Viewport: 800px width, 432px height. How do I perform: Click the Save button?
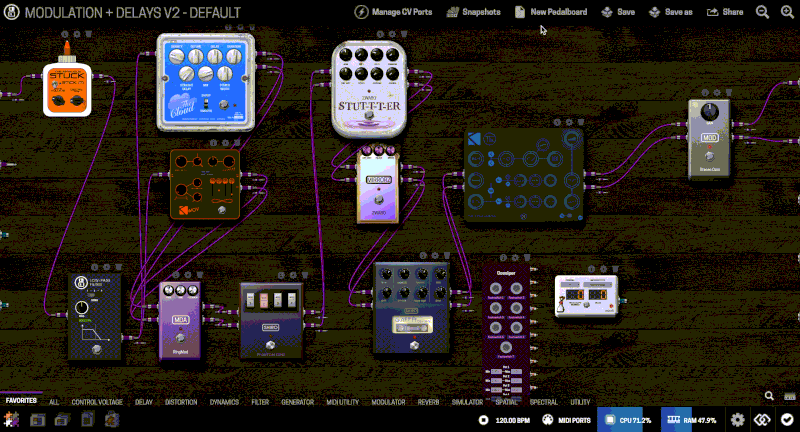[x=618, y=12]
